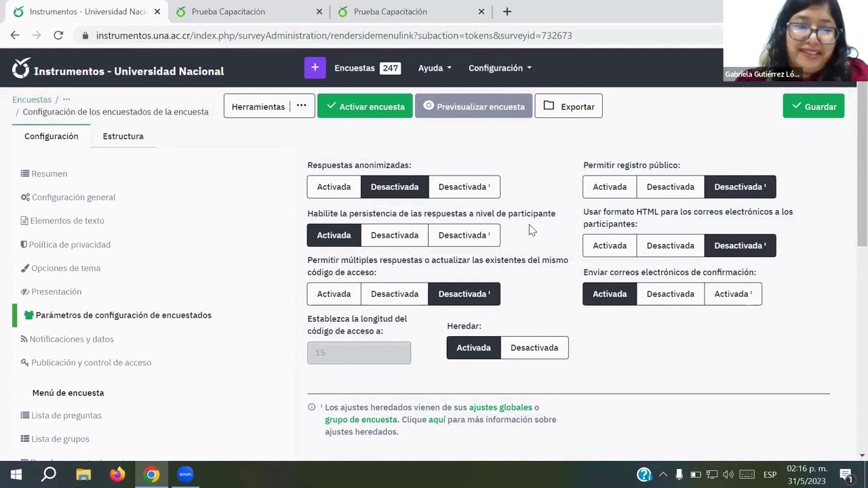Set correos de confirmación to Desactivada

pyautogui.click(x=670, y=294)
